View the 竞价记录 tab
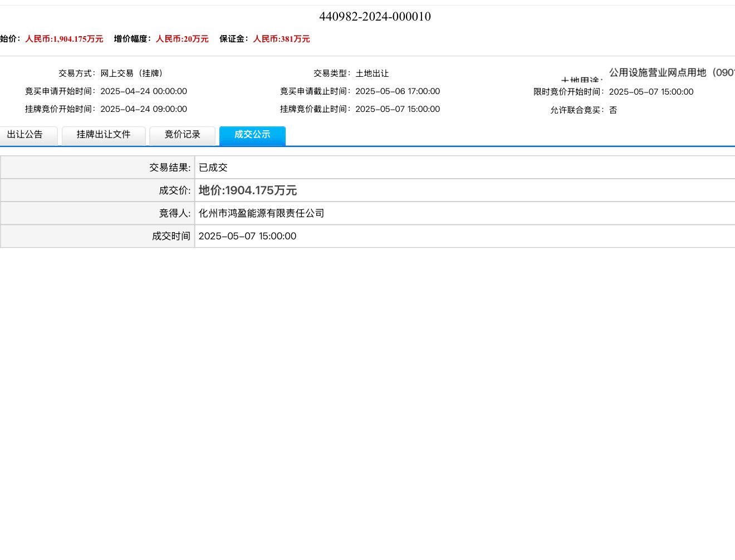 (x=182, y=135)
